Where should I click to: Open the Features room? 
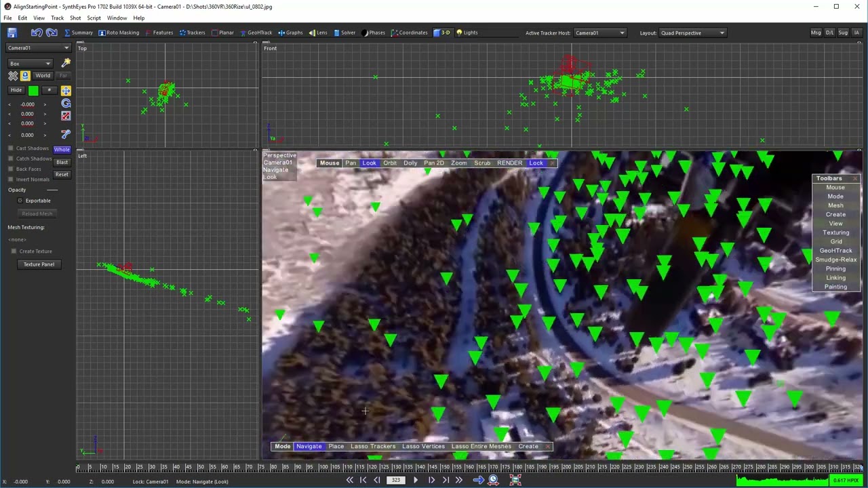pyautogui.click(x=159, y=33)
